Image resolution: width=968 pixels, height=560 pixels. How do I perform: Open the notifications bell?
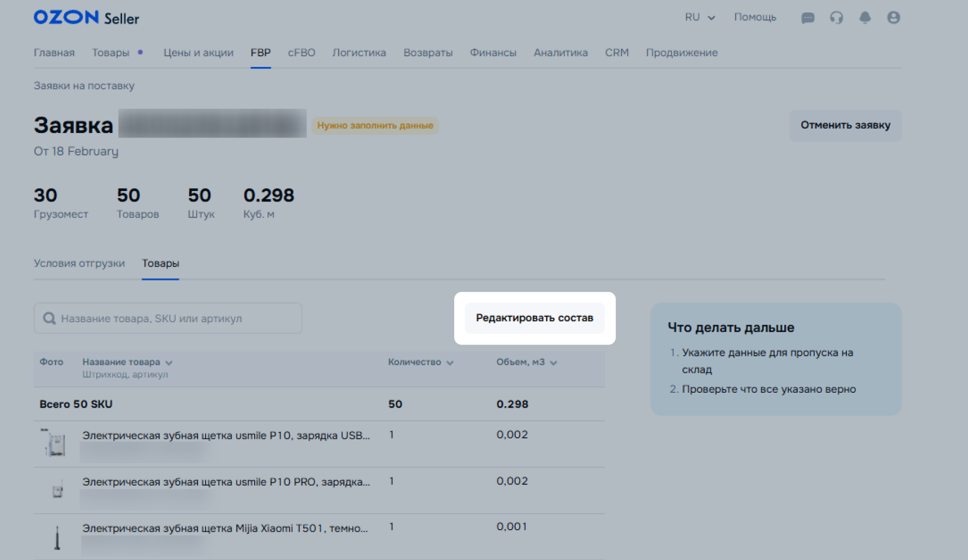[x=865, y=18]
